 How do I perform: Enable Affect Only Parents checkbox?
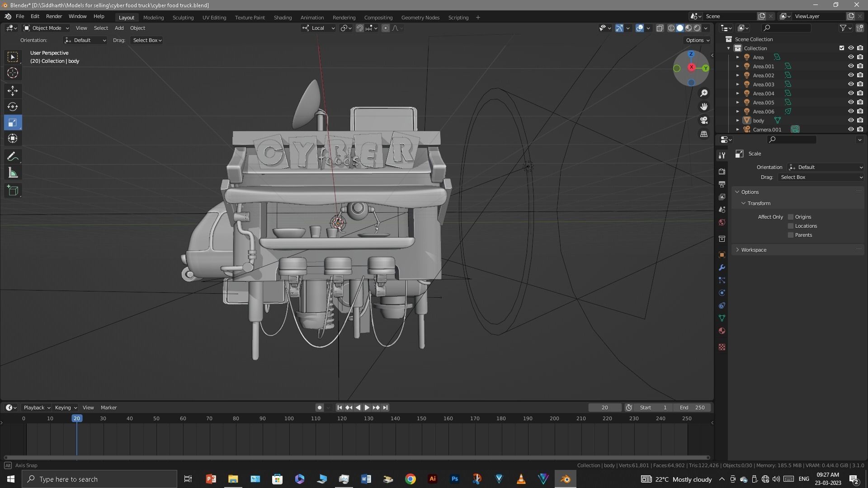[x=791, y=235]
